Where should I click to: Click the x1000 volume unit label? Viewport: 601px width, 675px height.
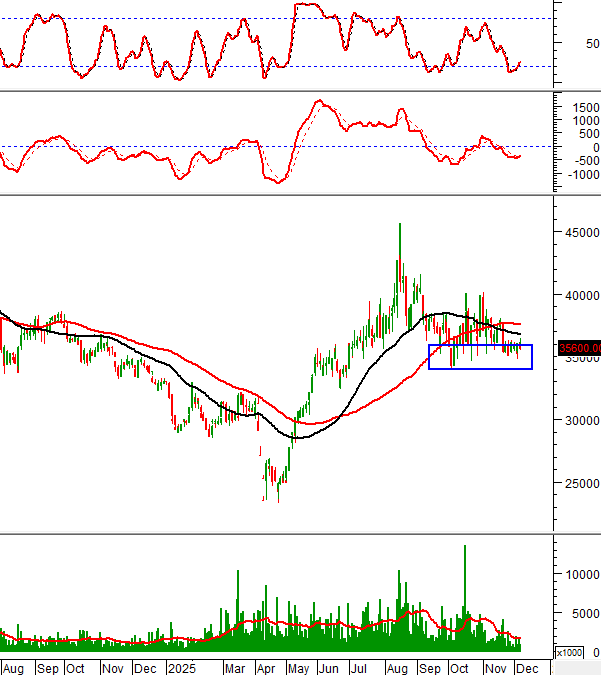(568, 652)
